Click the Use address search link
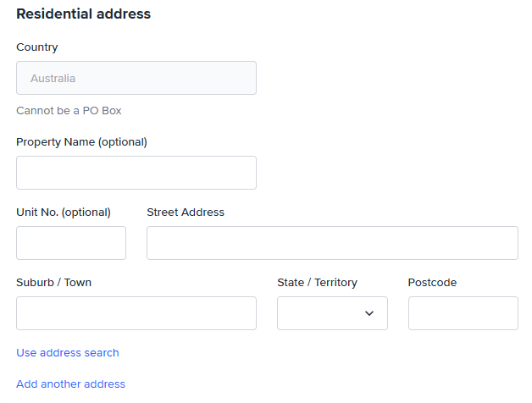This screenshot has width=532, height=403. click(x=68, y=352)
